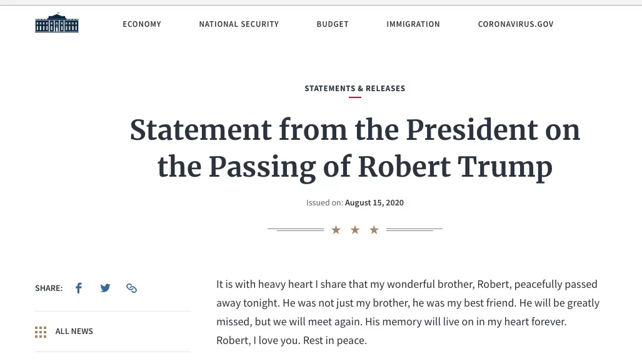Open the Statements & Releases category
Image resolution: width=642 pixels, height=364 pixels.
click(x=355, y=88)
